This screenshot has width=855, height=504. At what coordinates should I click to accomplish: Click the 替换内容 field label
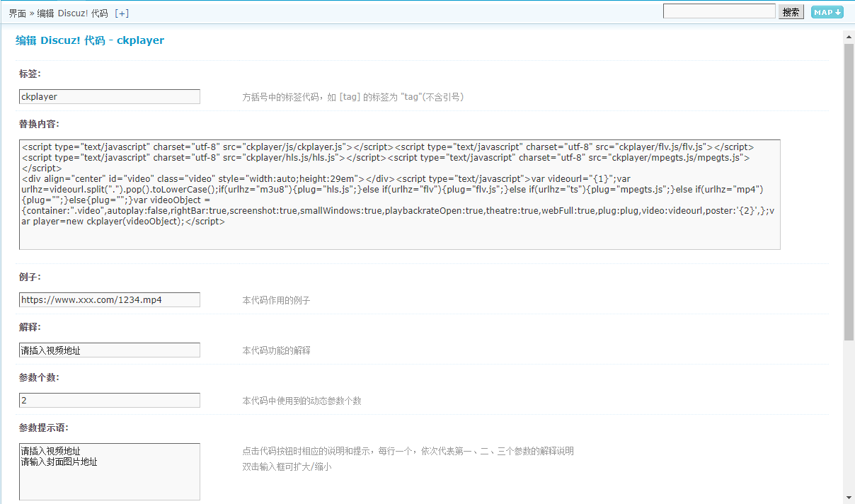(39, 124)
